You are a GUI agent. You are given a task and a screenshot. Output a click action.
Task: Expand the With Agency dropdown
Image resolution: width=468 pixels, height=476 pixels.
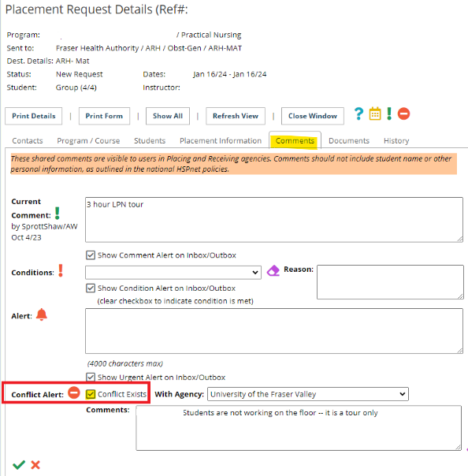pos(308,394)
